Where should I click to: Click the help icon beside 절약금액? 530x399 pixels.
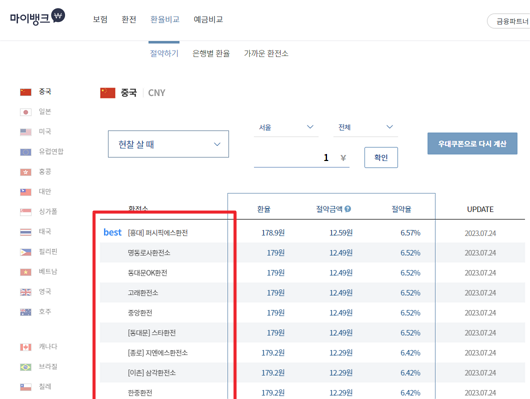(x=347, y=209)
